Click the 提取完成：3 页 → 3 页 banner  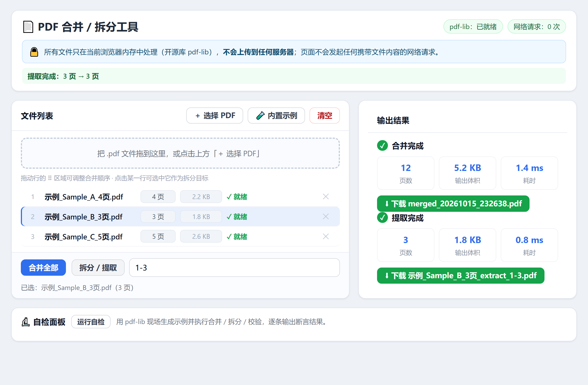pos(294,76)
